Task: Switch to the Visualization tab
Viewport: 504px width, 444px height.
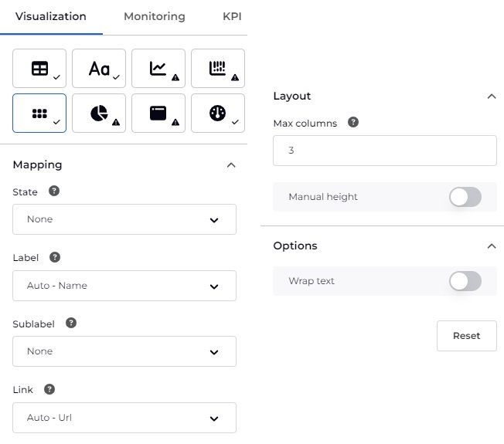Action: [51, 16]
